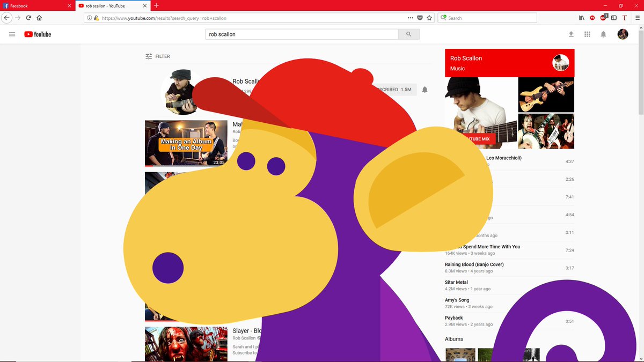This screenshot has width=644, height=362.
Task: Open first album cover under Albums
Action: click(460, 355)
